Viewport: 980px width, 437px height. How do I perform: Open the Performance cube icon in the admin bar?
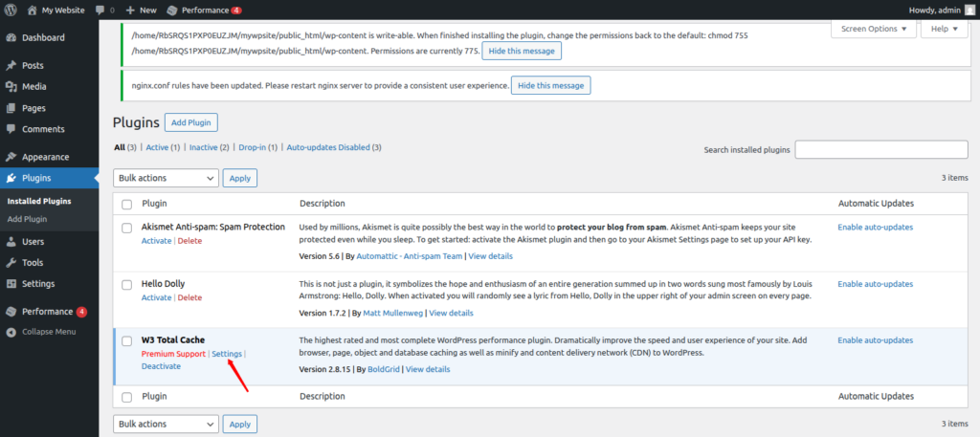172,11
